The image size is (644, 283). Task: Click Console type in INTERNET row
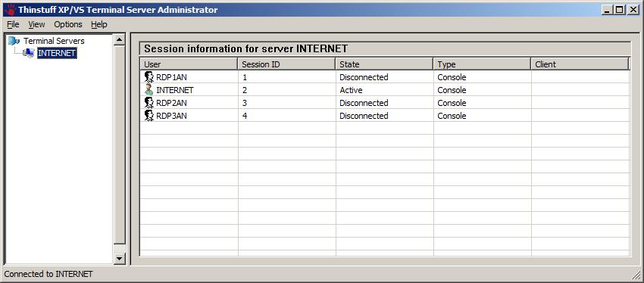click(x=482, y=90)
